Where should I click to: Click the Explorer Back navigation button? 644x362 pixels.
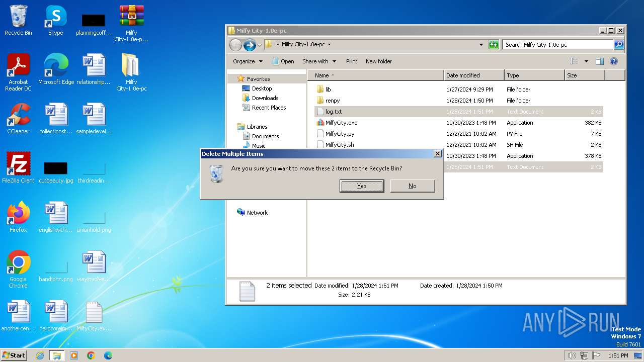[236, 45]
